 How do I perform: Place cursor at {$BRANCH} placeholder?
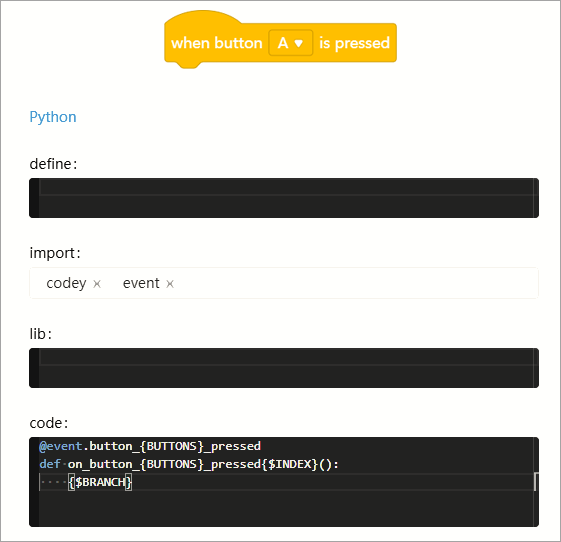(x=100, y=482)
